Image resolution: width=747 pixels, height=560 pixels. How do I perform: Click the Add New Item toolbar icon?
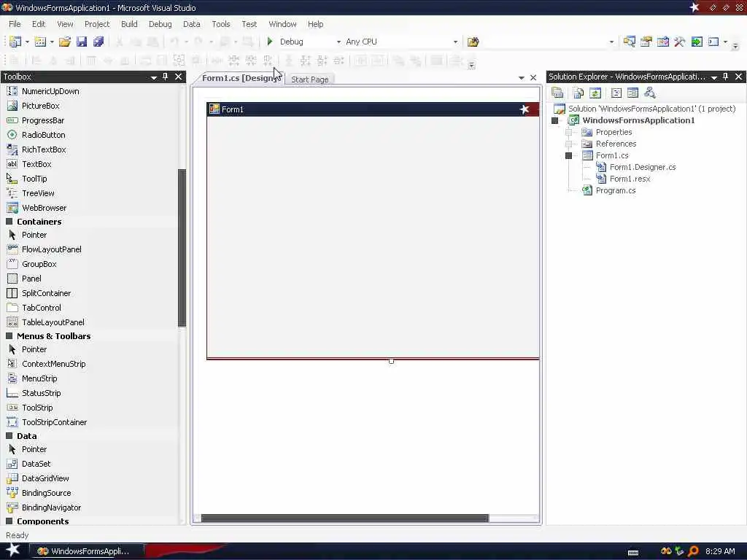point(41,42)
